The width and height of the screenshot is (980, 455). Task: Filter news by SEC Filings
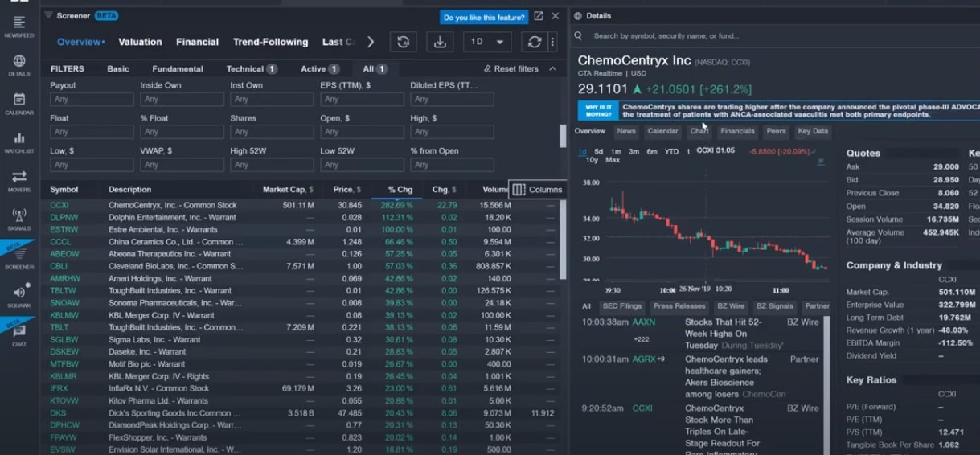click(621, 306)
